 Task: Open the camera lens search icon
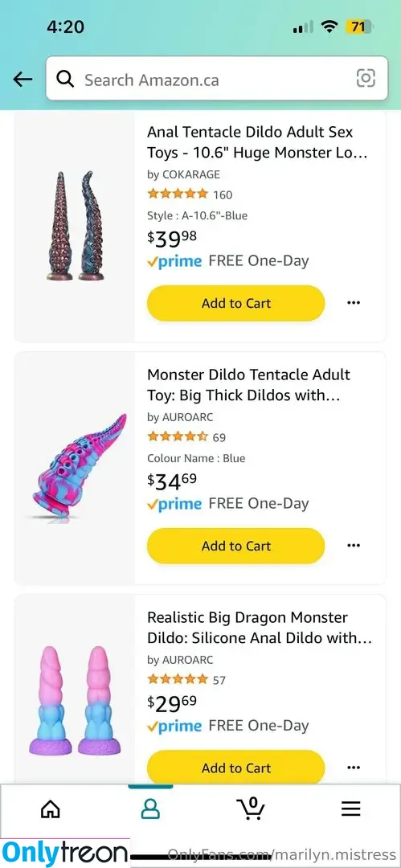(366, 78)
